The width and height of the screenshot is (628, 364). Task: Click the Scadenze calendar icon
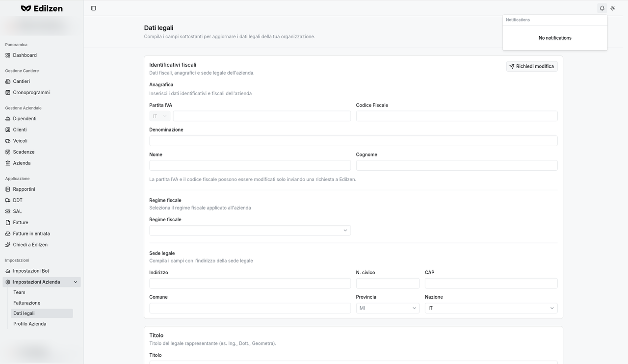[x=8, y=152]
